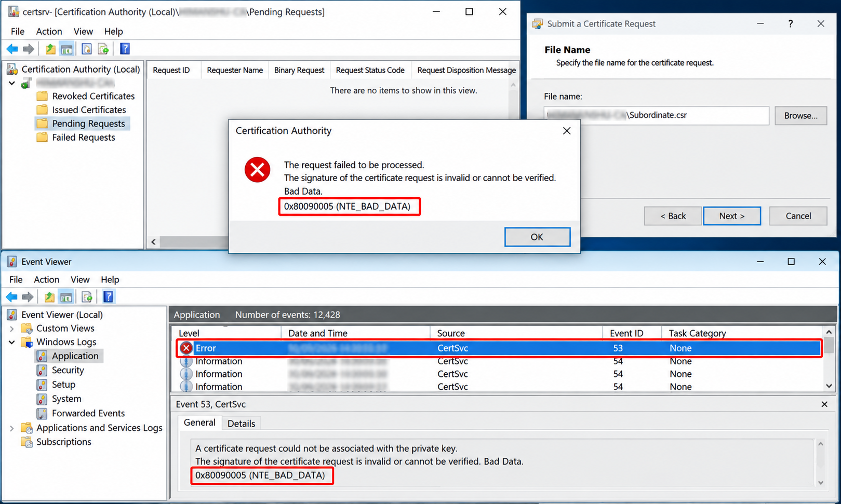Toggle console tree icon in Event Viewer toolbar

pyautogui.click(x=66, y=297)
